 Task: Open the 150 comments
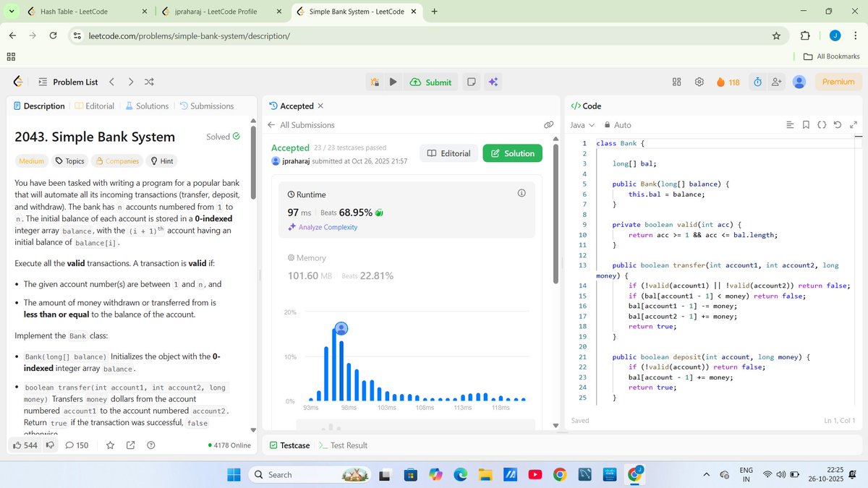[x=77, y=445]
